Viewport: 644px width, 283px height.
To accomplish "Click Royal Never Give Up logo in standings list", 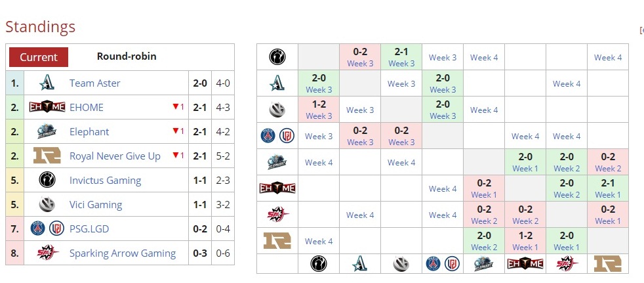I will 47,156.
